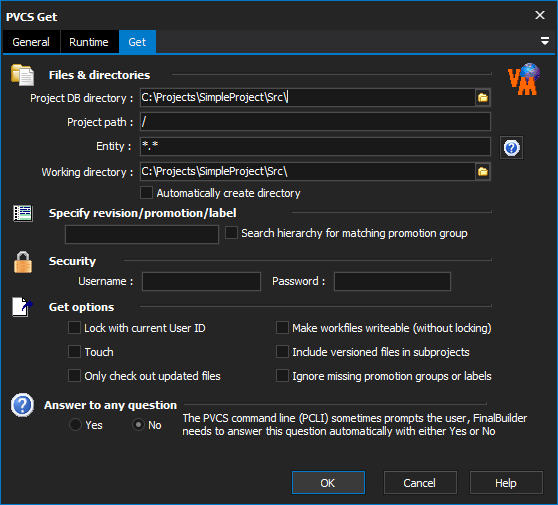Browse for Project DB directory folder

(483, 98)
